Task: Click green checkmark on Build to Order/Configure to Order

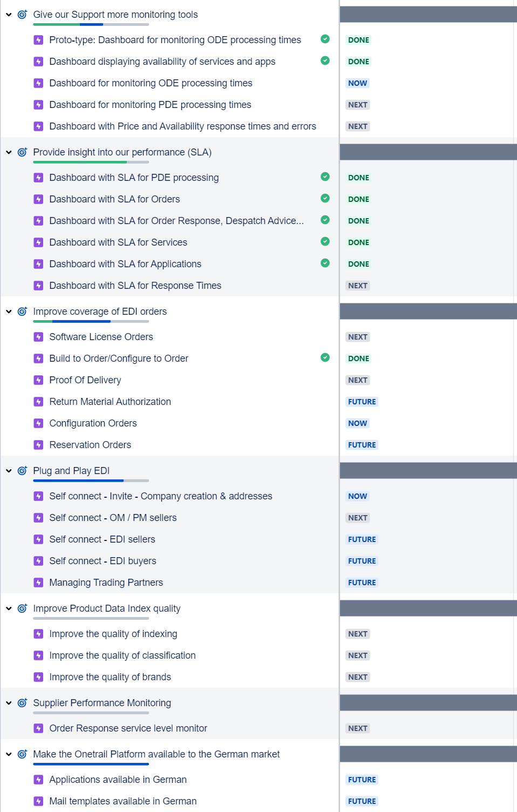Action: pyautogui.click(x=325, y=357)
